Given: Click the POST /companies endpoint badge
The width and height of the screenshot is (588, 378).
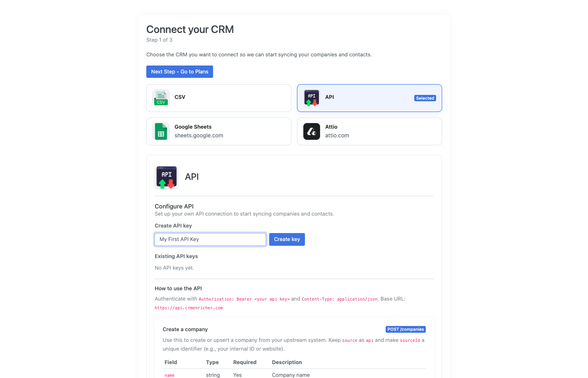Looking at the screenshot, I should coord(406,329).
